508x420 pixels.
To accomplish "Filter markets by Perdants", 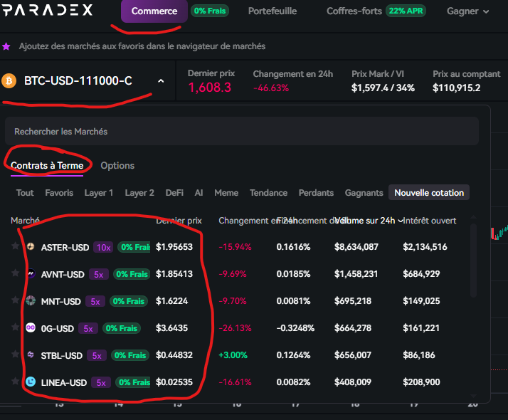I will tap(316, 193).
